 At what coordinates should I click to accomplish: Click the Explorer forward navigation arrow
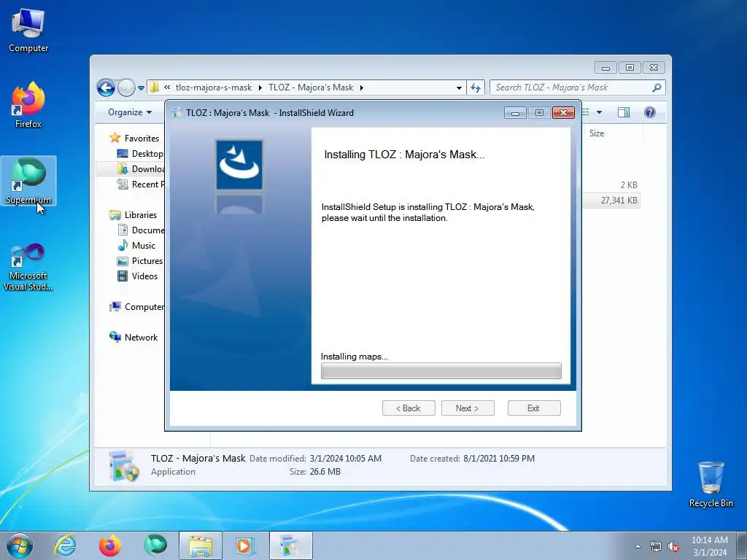click(126, 87)
